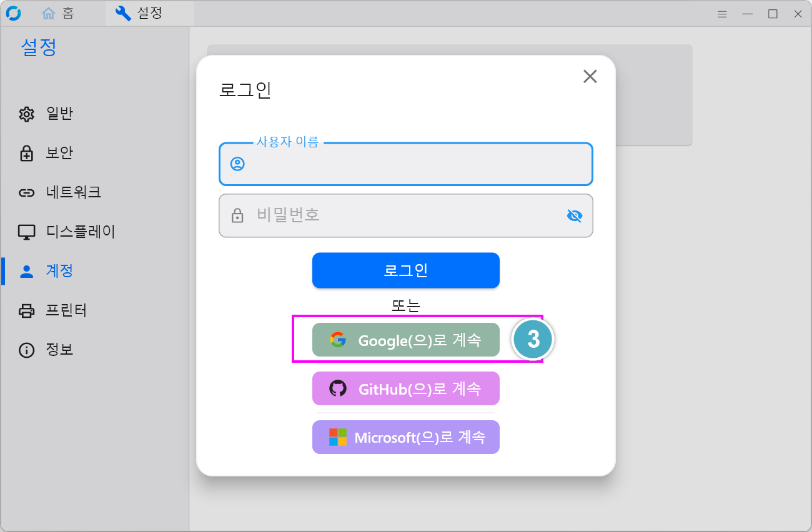Sign in via GitHub(으)로 계속
The image size is (812, 532).
tap(406, 388)
